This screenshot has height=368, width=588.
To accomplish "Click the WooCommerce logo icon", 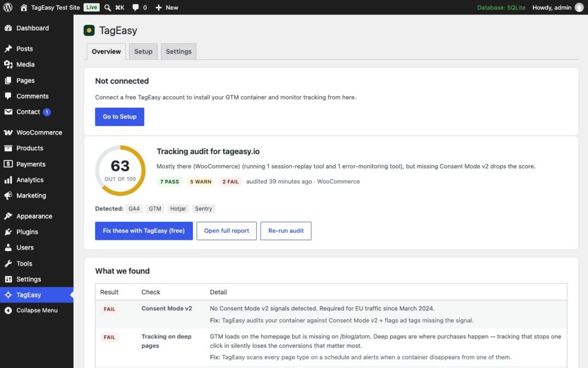I will point(8,133).
